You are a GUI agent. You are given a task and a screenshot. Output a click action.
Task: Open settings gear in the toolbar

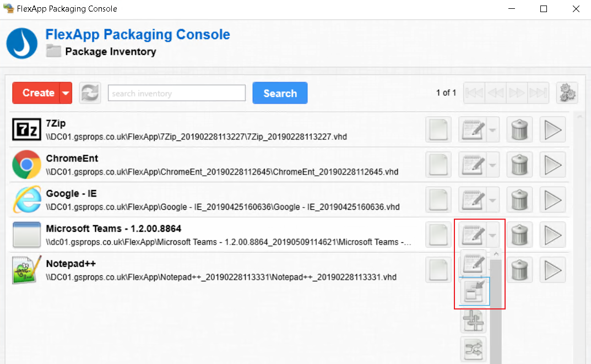tap(567, 93)
